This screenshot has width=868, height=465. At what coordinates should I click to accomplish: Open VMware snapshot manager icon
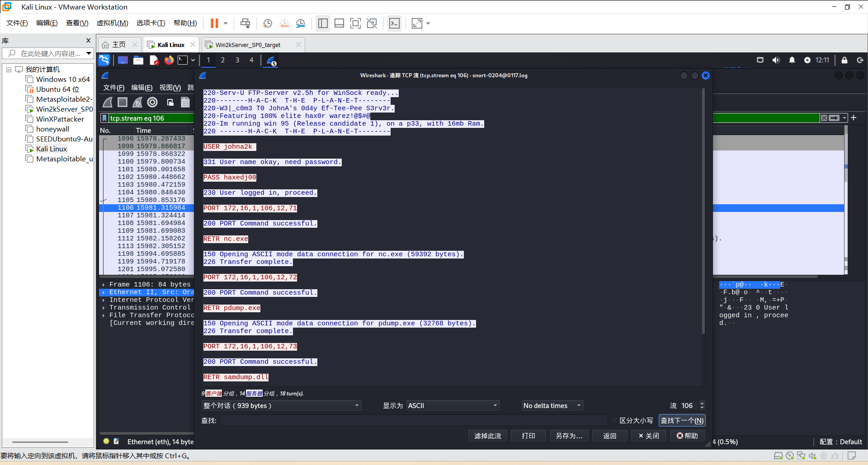click(x=301, y=23)
